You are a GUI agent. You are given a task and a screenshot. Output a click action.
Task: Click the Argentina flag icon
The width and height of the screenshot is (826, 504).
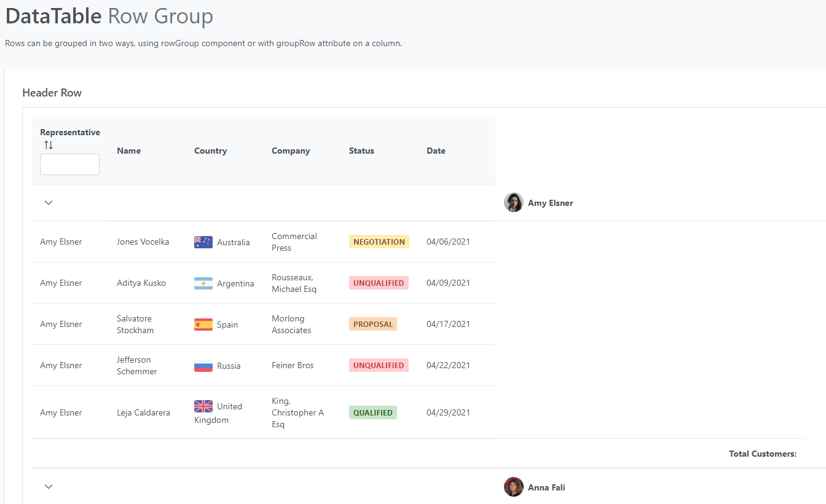tap(203, 283)
